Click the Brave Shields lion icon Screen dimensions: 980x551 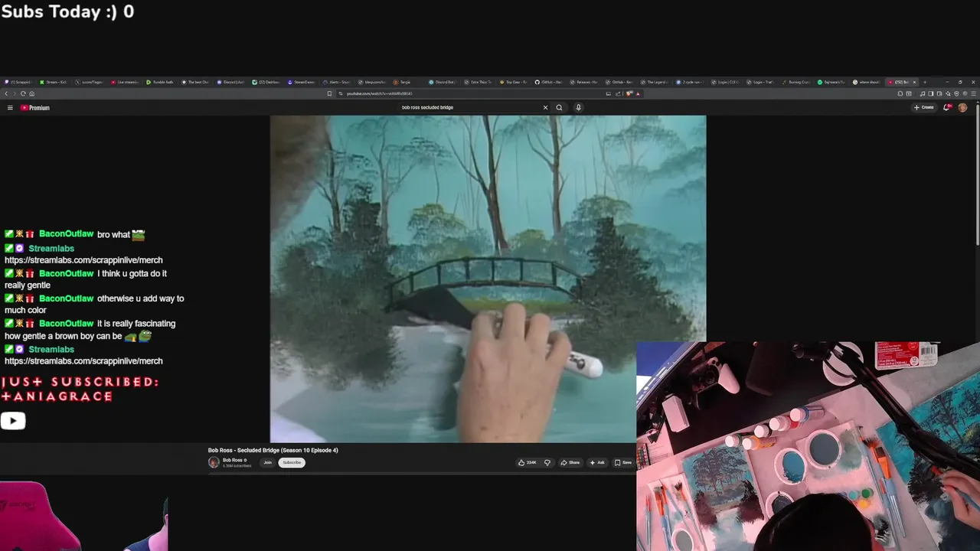(x=629, y=93)
